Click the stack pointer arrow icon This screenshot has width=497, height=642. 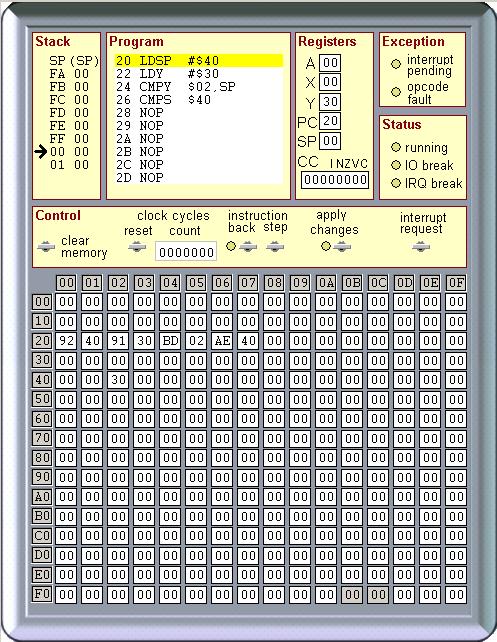pos(41,152)
